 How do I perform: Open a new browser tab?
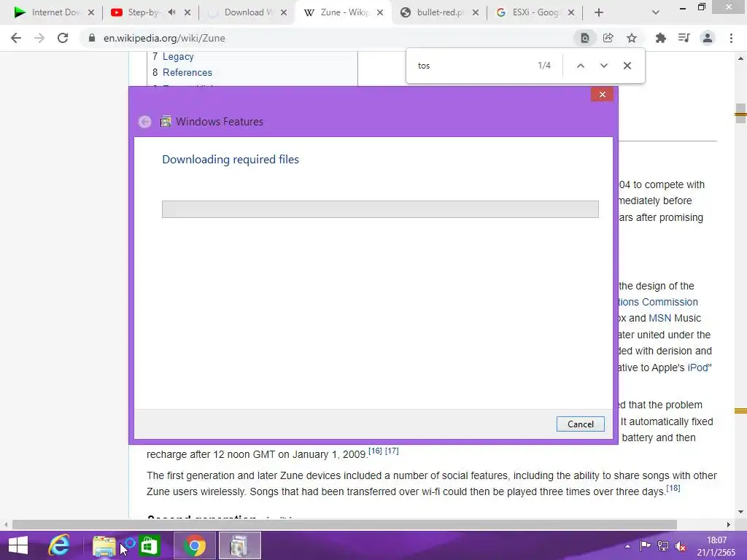(599, 12)
